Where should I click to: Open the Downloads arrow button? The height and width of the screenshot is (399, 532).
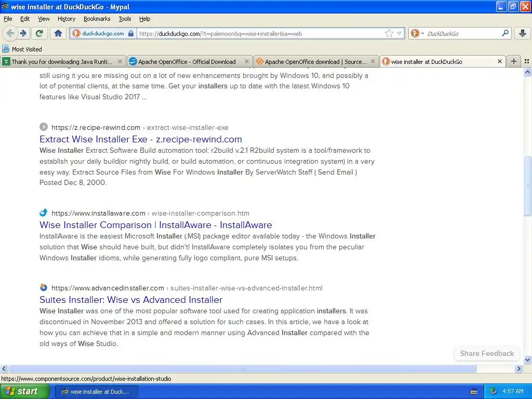click(x=523, y=33)
